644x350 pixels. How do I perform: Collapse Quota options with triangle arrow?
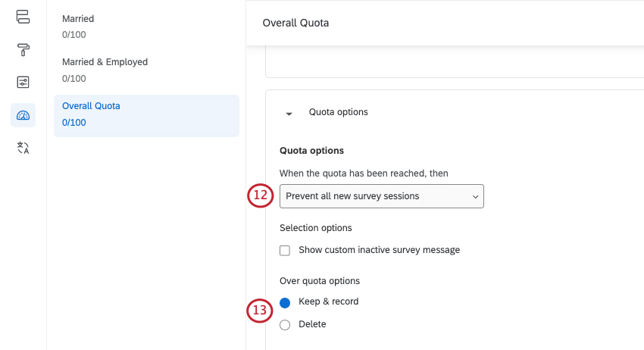289,113
